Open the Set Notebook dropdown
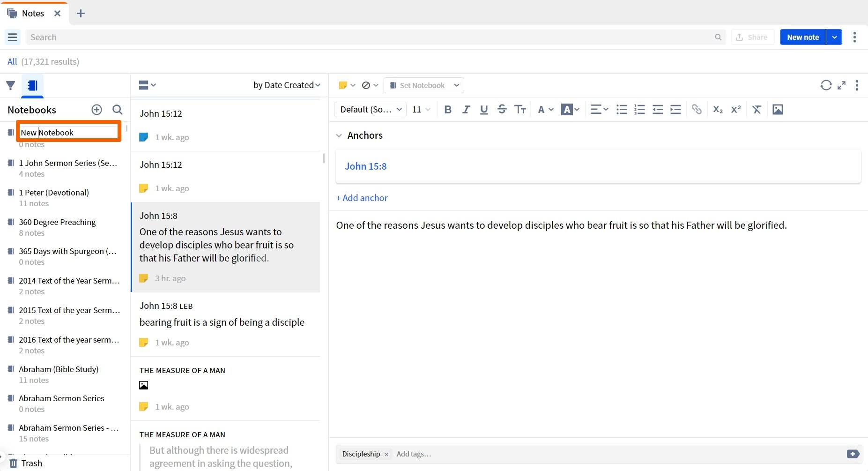Viewport: 868px width, 471px height. tap(424, 85)
